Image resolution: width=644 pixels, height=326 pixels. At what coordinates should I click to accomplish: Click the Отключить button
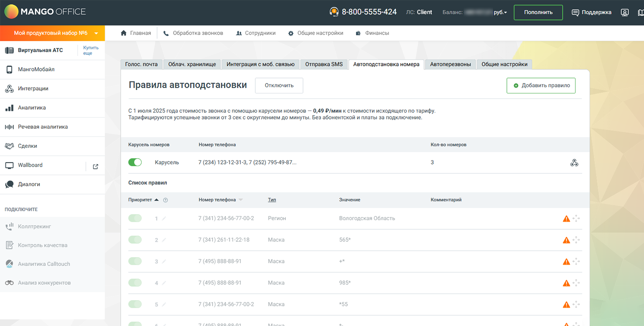click(x=279, y=85)
